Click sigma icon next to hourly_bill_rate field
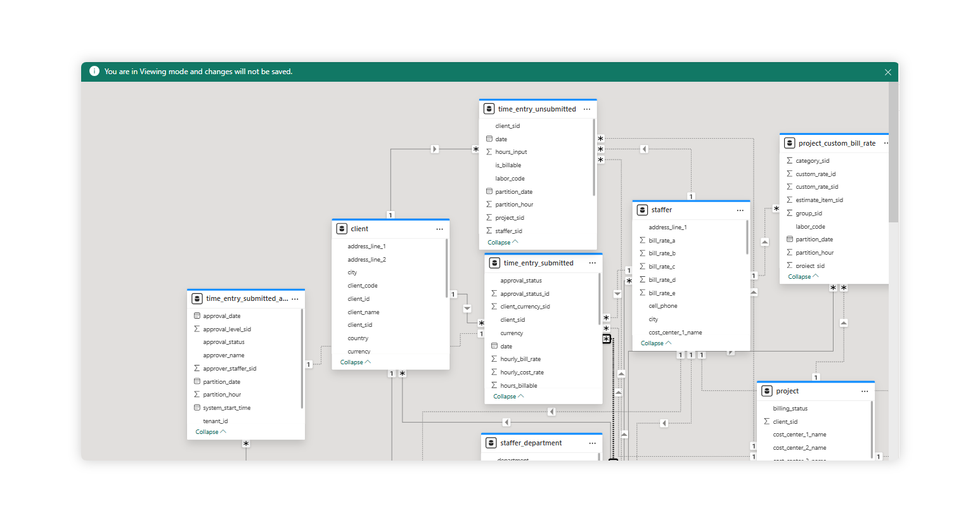This screenshot has width=980, height=522. pyautogui.click(x=494, y=359)
